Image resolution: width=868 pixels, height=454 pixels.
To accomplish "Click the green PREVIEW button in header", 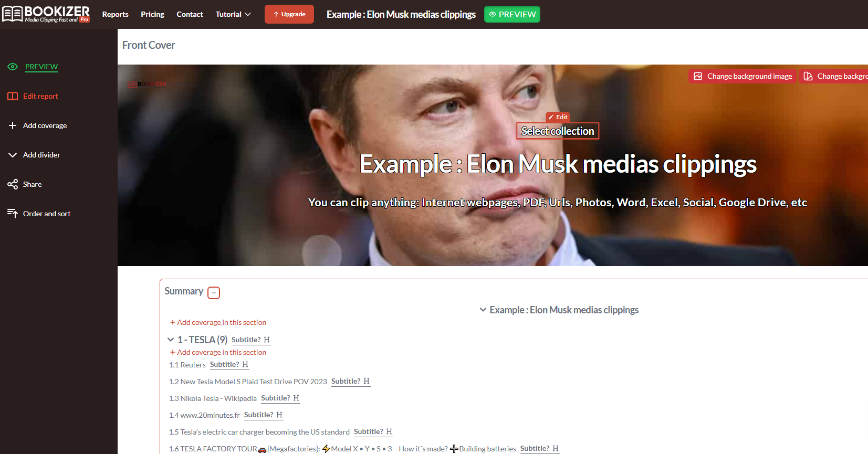I will (512, 14).
